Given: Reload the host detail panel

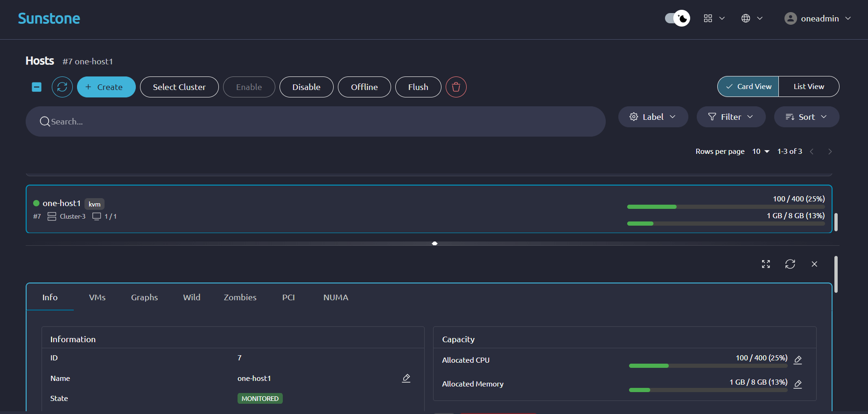Looking at the screenshot, I should tap(790, 264).
